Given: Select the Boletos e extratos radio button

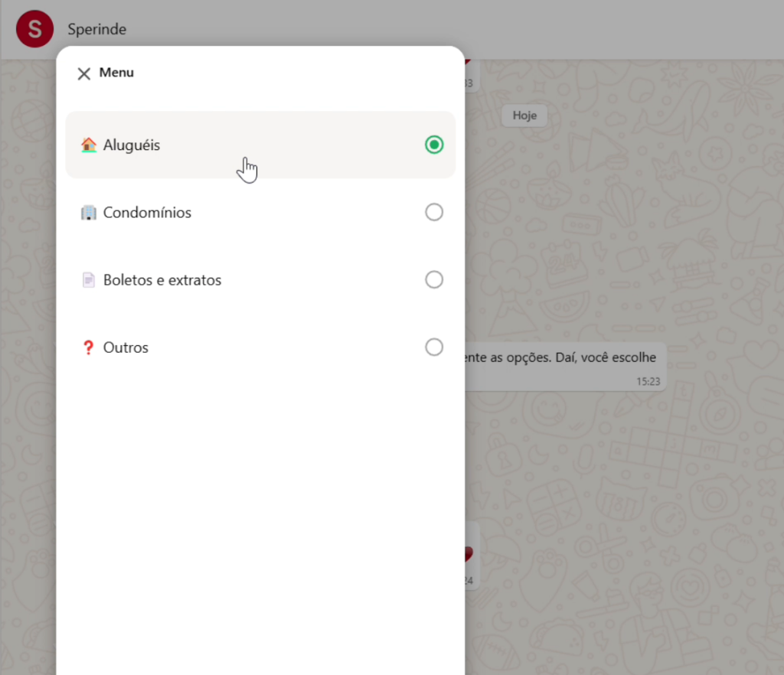Looking at the screenshot, I should point(434,280).
